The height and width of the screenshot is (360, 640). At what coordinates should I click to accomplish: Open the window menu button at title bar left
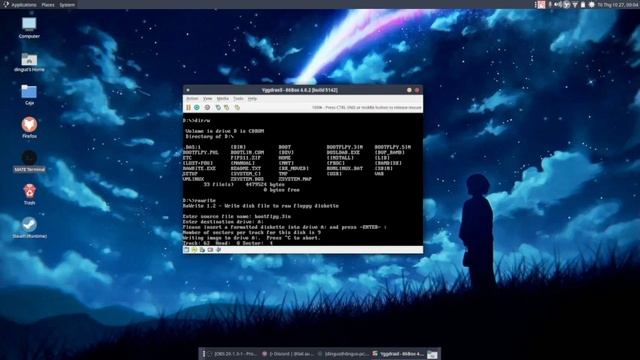coord(188,90)
